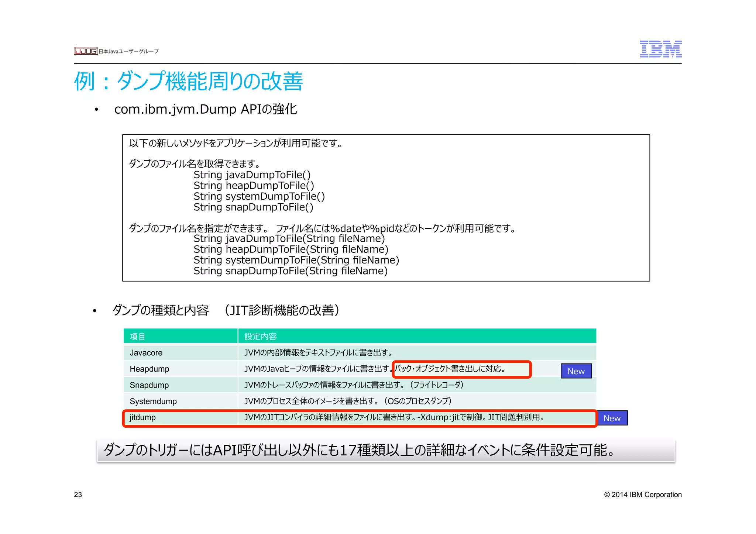Click the 日本Javaユーザーグループ header text
This screenshot has width=756, height=534.
point(128,51)
